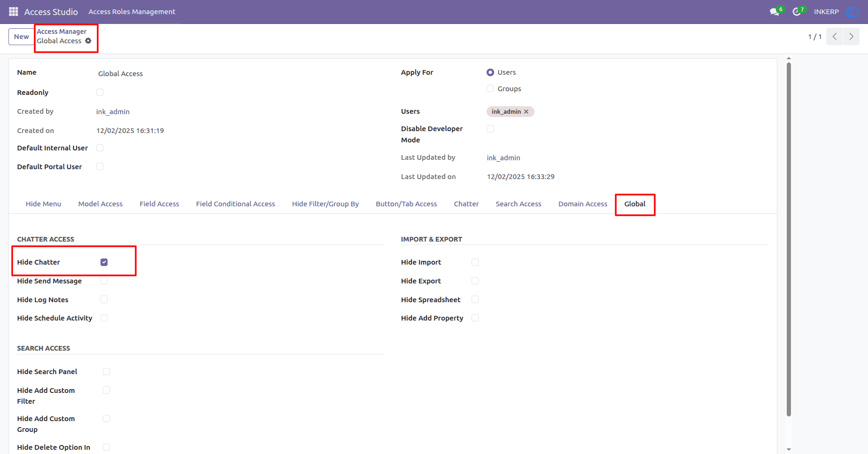
Task: Open ink_admin link in Created by
Action: tap(113, 112)
